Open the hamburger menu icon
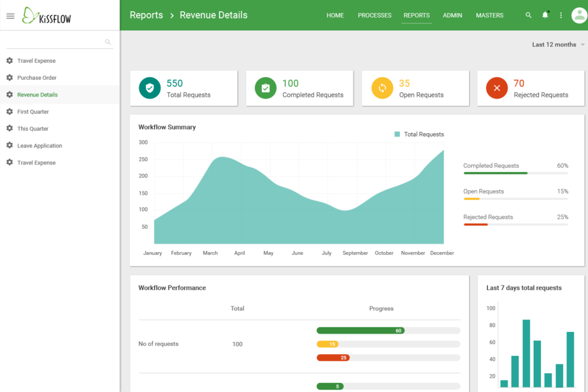Image resolution: width=588 pixels, height=392 pixels. pyautogui.click(x=10, y=16)
